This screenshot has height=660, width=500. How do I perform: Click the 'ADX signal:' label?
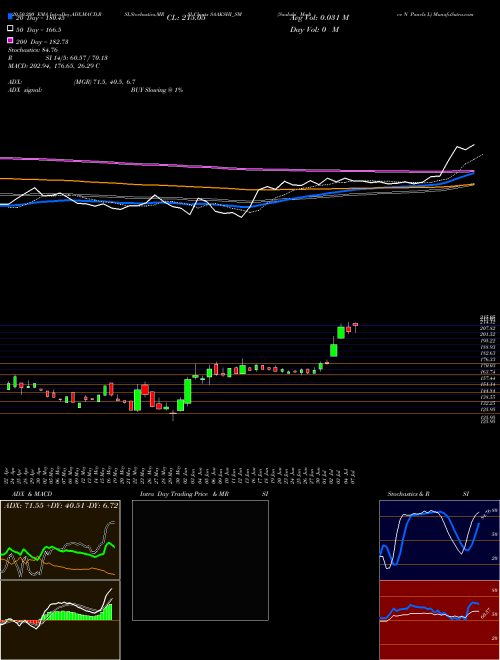[25, 90]
